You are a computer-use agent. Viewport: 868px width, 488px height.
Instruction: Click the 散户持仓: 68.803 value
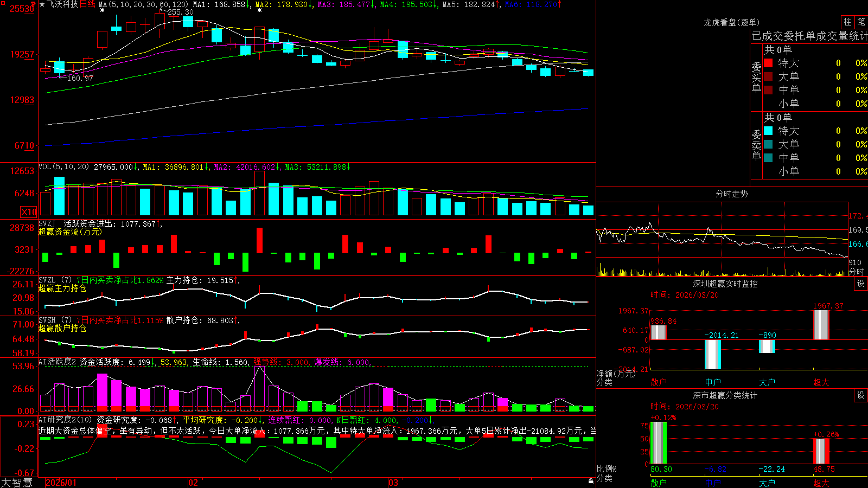pos(200,320)
